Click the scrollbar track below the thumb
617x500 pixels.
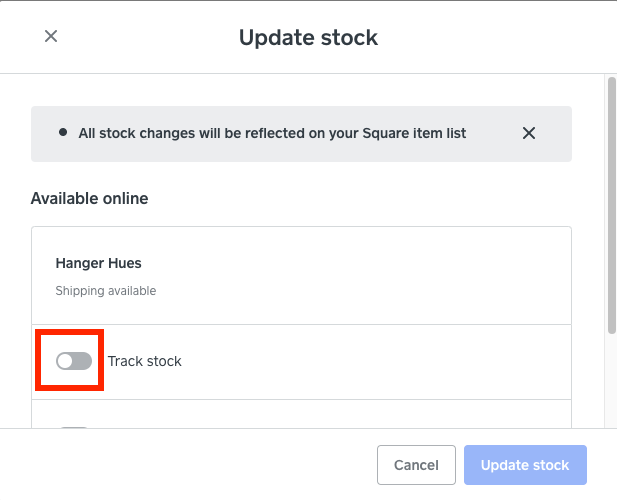tap(611, 380)
